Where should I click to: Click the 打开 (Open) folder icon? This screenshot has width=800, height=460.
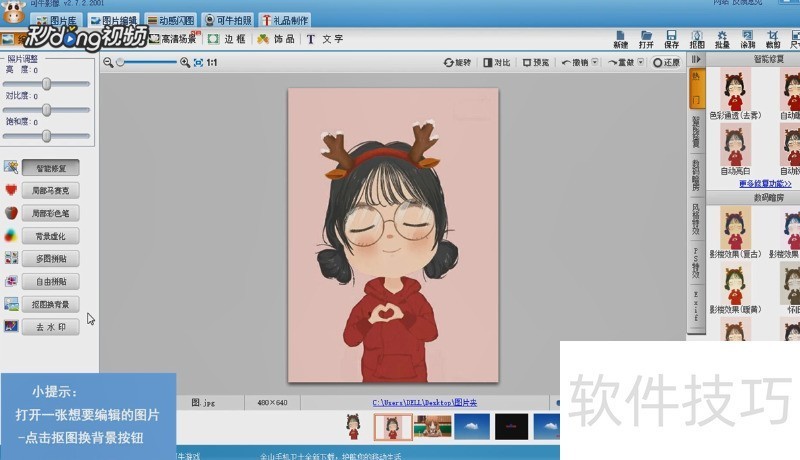pyautogui.click(x=646, y=39)
